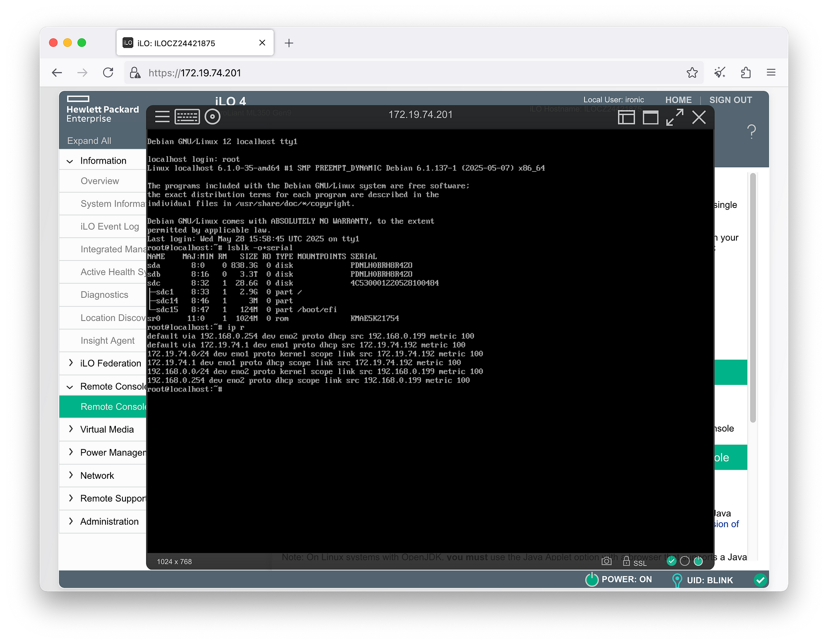
Task: Click the Hewlett Packard Enterprise logo
Action: [x=102, y=110]
